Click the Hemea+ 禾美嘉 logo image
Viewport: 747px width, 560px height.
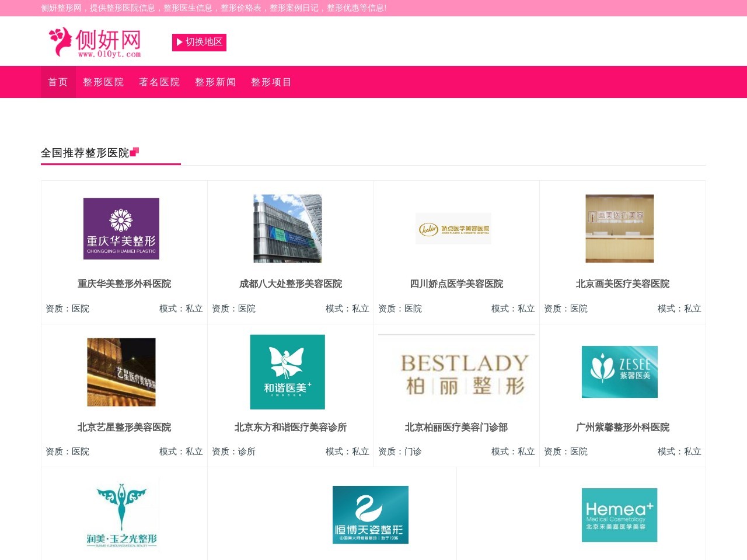[620, 515]
